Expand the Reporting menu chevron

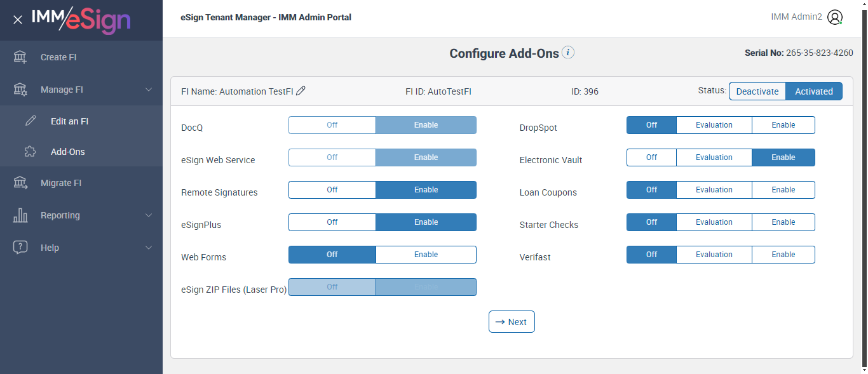point(149,215)
